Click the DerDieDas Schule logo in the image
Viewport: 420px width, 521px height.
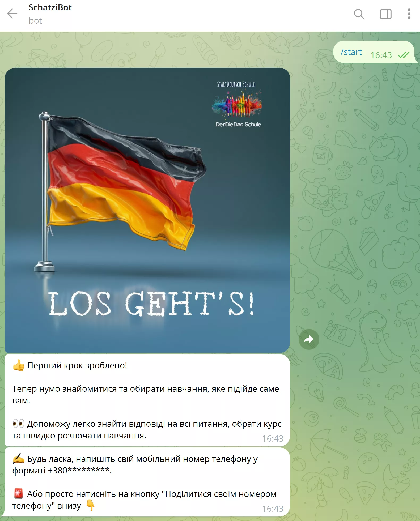pyautogui.click(x=237, y=105)
